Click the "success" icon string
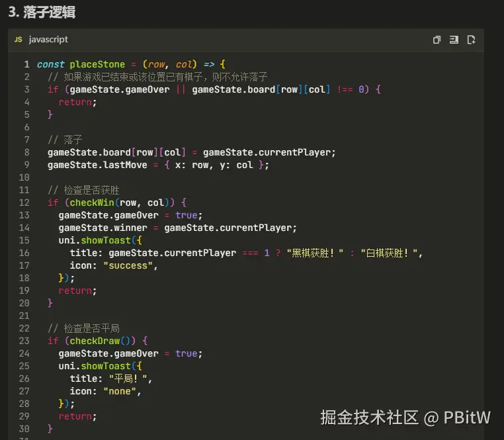This screenshot has width=504, height=440. [x=128, y=266]
